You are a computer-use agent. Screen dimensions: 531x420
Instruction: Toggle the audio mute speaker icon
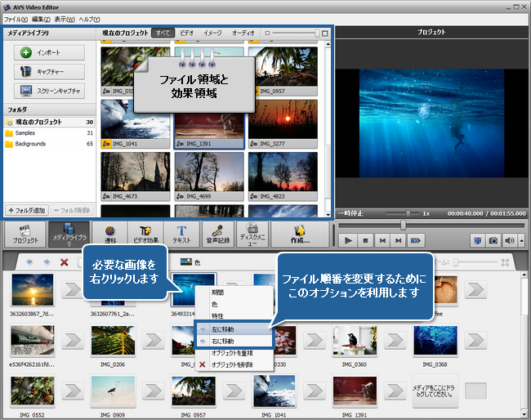[x=510, y=240]
